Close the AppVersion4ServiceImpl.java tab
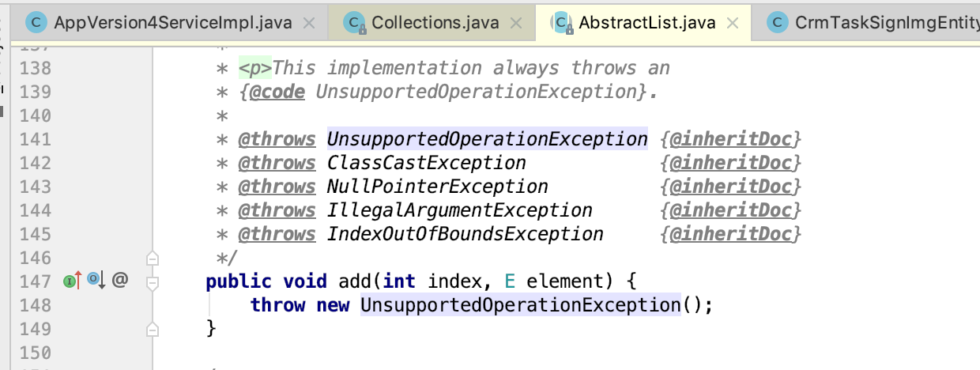This screenshot has height=370, width=980. 309,23
